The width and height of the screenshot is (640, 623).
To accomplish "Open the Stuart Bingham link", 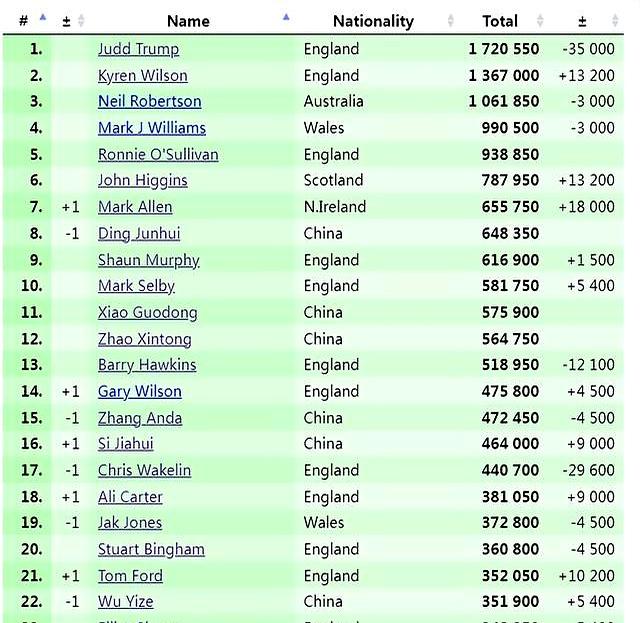I will pos(151,549).
